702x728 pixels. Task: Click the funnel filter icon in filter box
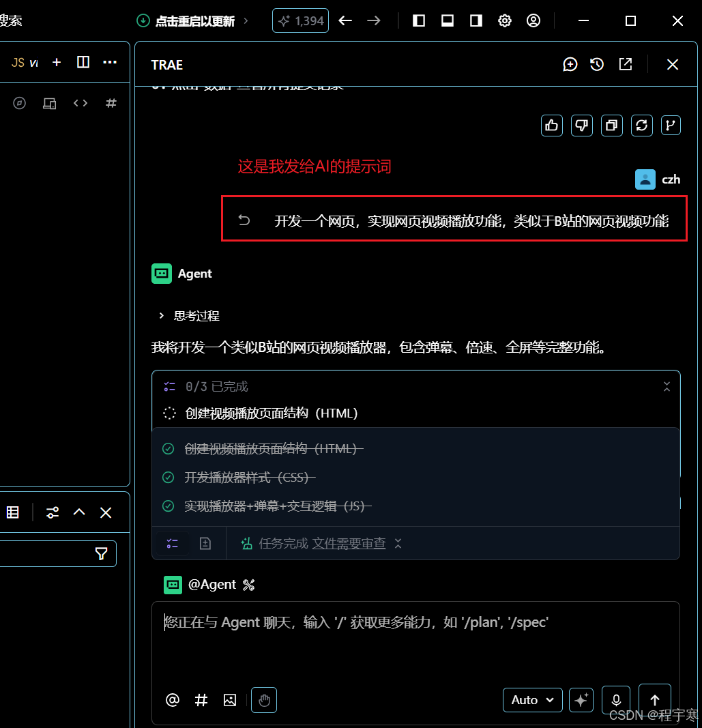click(x=101, y=553)
